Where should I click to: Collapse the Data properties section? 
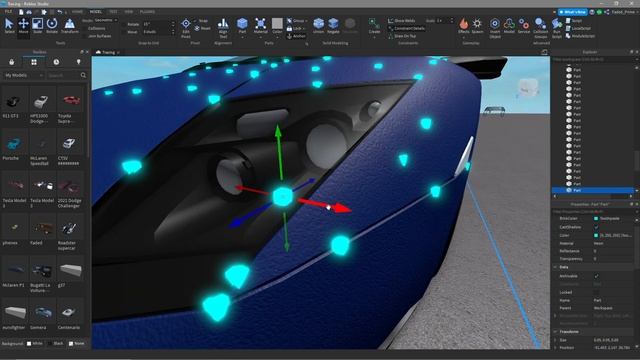click(x=555, y=267)
